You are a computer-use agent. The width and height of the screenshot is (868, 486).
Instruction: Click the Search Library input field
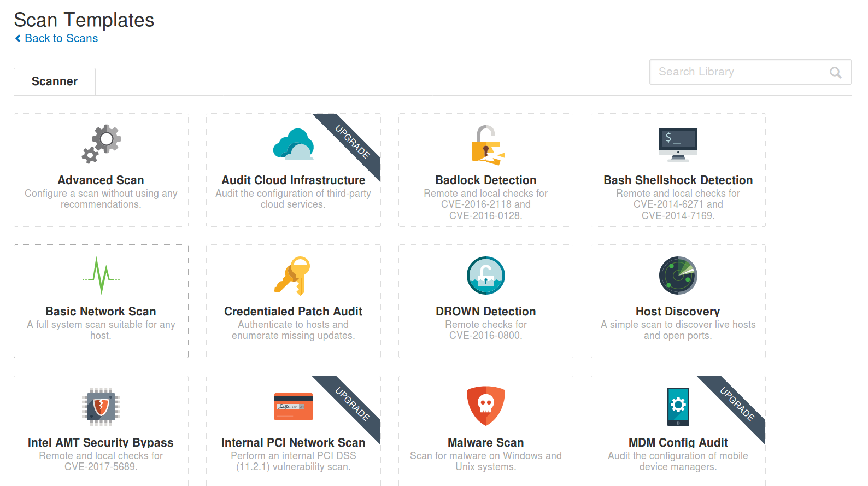pos(741,72)
